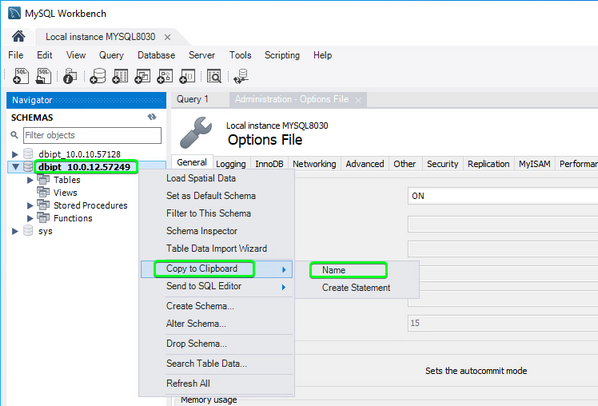Search table data toolbar icon
Screen dimensions: 598x406
tap(214, 76)
